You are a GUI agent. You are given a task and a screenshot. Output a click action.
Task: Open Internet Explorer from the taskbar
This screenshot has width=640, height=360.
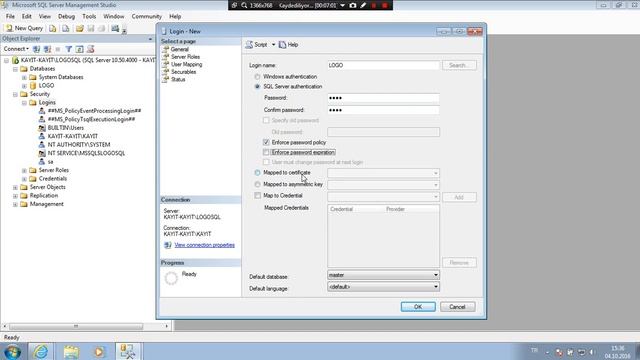pos(40,351)
